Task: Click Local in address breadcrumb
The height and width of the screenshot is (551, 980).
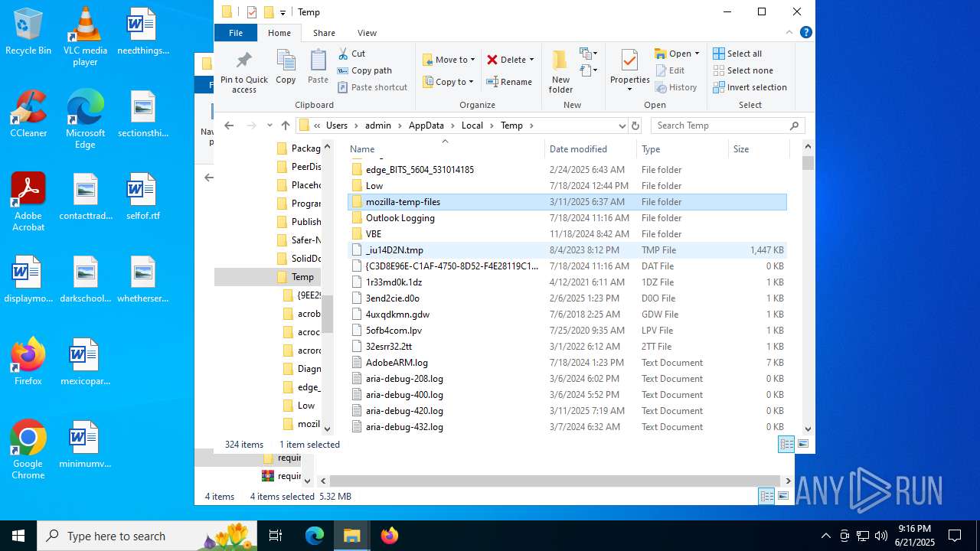Action: (x=472, y=126)
